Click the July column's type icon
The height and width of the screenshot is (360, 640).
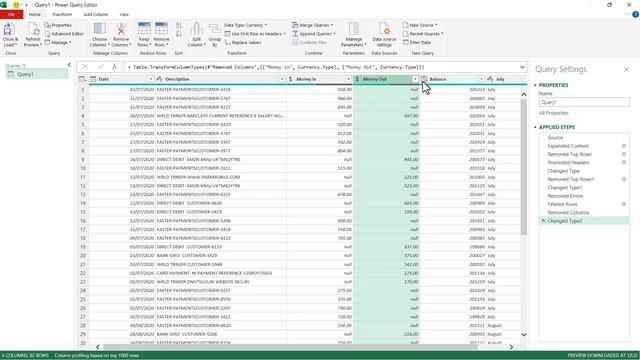490,79
